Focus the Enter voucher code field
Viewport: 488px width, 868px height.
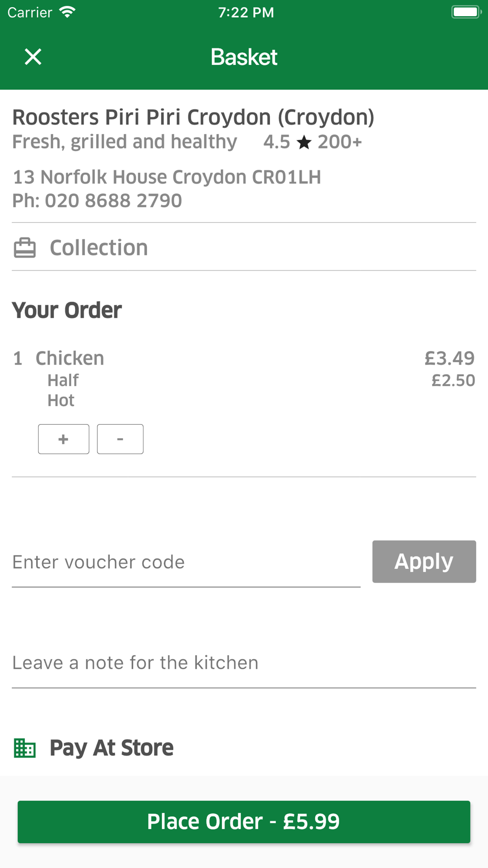pos(186,562)
